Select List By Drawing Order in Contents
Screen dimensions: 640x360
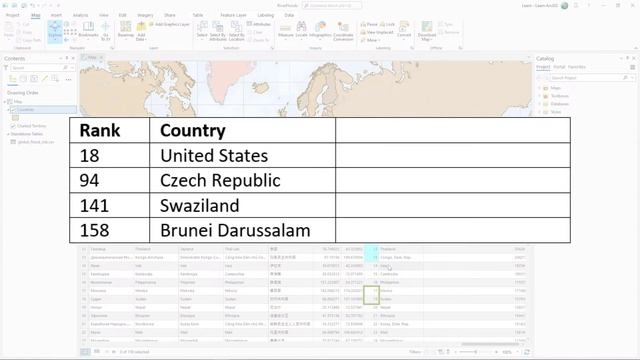coord(13,79)
